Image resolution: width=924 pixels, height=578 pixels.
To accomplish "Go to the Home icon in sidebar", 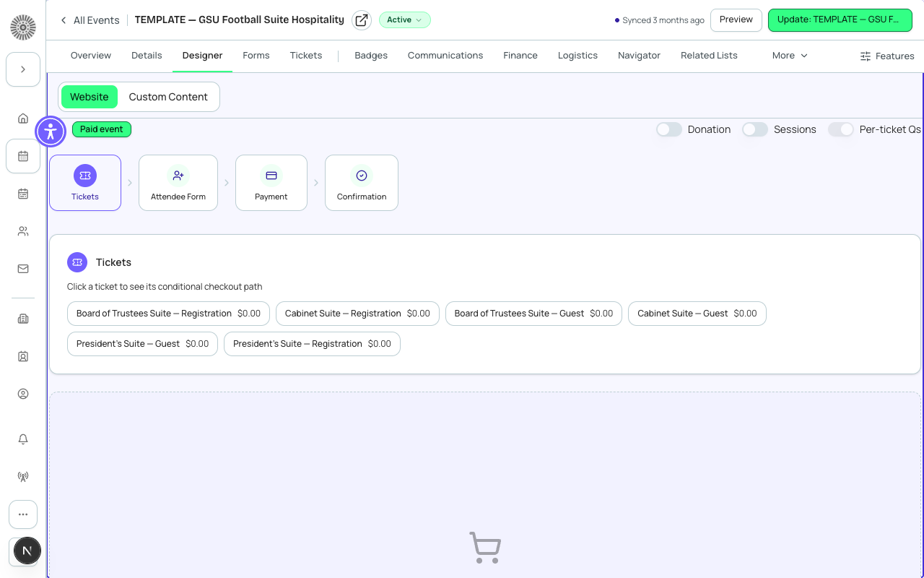I will point(23,118).
